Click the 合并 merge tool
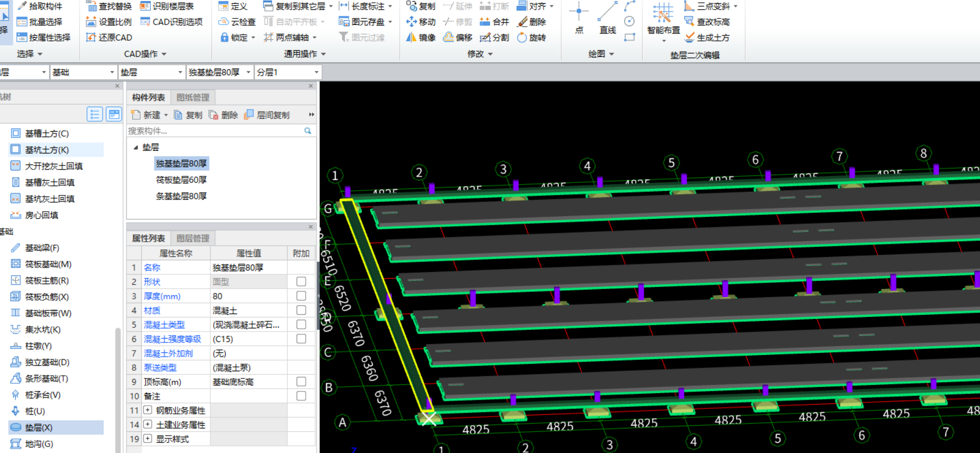The width and height of the screenshot is (980, 453). pos(494,22)
